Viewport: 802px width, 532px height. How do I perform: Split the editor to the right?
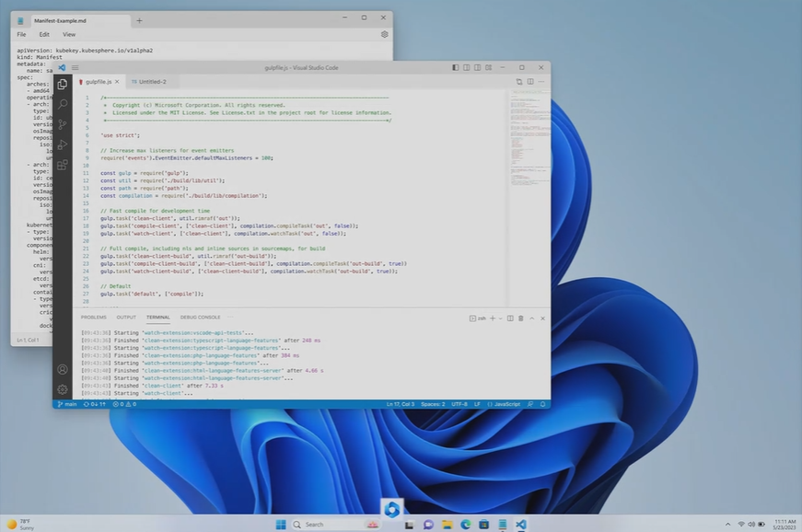click(530, 82)
